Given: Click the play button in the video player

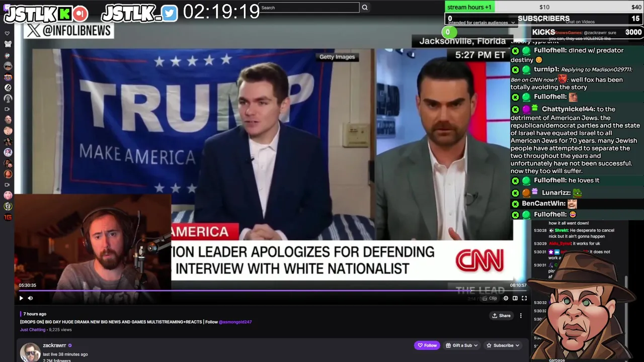Looking at the screenshot, I should (21, 298).
